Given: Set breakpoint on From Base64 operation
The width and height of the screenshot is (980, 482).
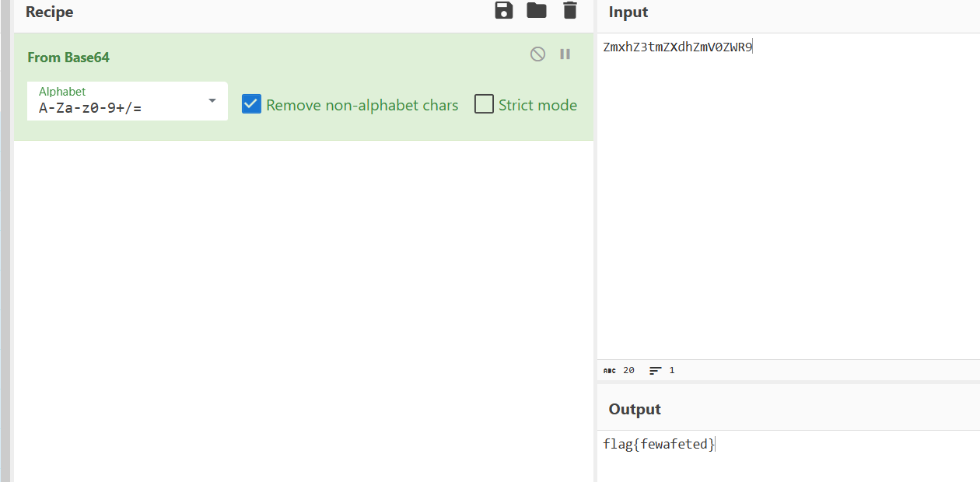Looking at the screenshot, I should coord(565,54).
